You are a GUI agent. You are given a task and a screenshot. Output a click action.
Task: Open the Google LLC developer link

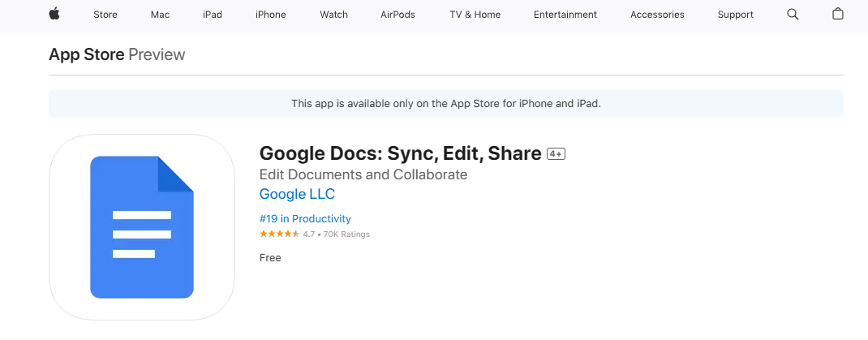point(297,195)
